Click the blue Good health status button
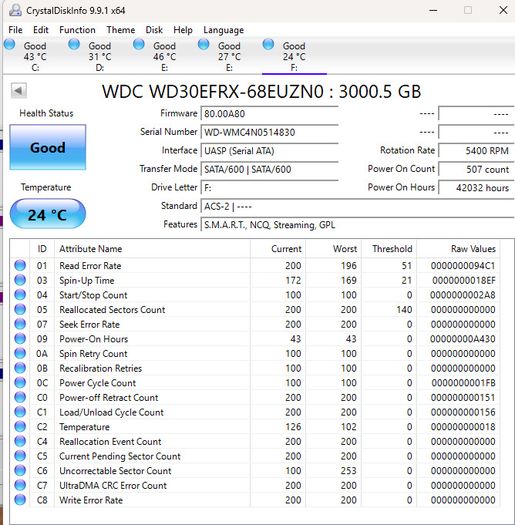 [x=48, y=147]
